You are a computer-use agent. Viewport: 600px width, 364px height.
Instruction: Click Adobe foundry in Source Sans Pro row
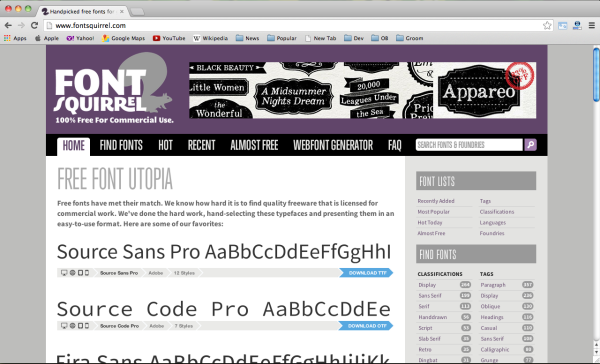[x=156, y=273]
